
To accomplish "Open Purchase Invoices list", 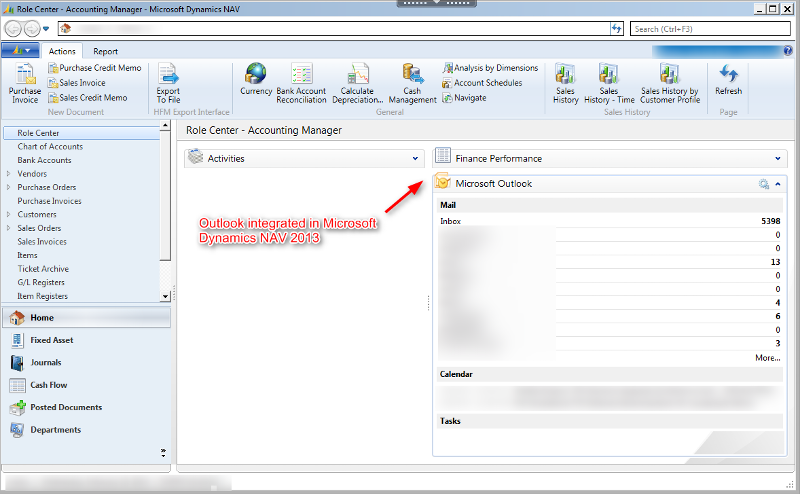I will [49, 201].
